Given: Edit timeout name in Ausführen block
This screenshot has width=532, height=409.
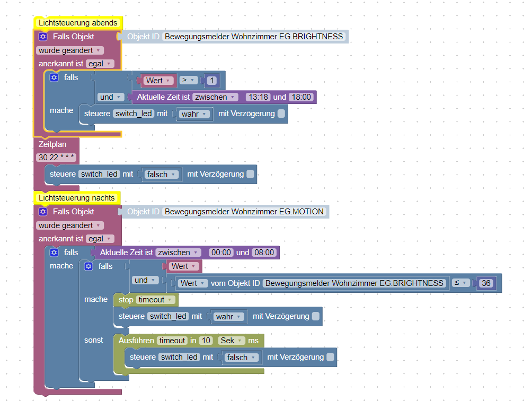Looking at the screenshot, I should click(172, 341).
